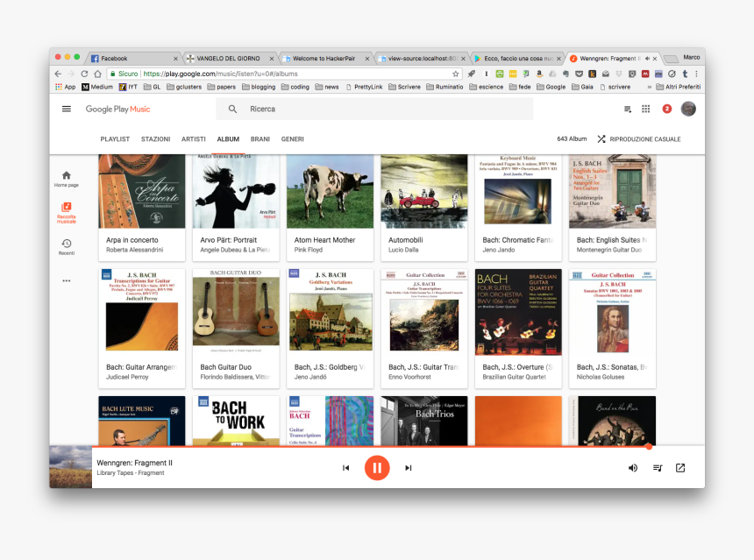This screenshot has height=560, width=754.
Task: Open the blogging bookmarks folder
Action: click(259, 87)
